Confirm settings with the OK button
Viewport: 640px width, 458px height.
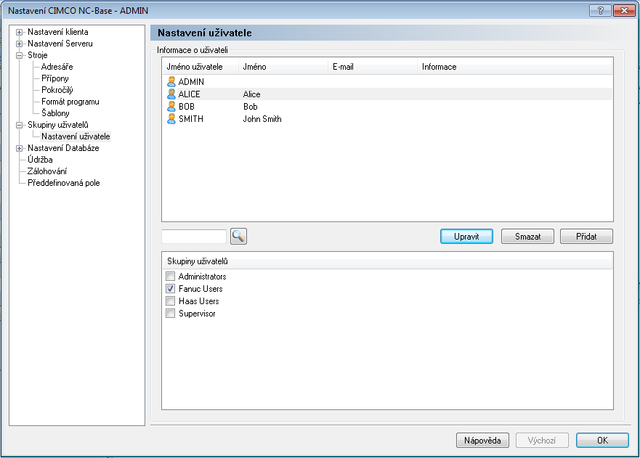pyautogui.click(x=602, y=440)
